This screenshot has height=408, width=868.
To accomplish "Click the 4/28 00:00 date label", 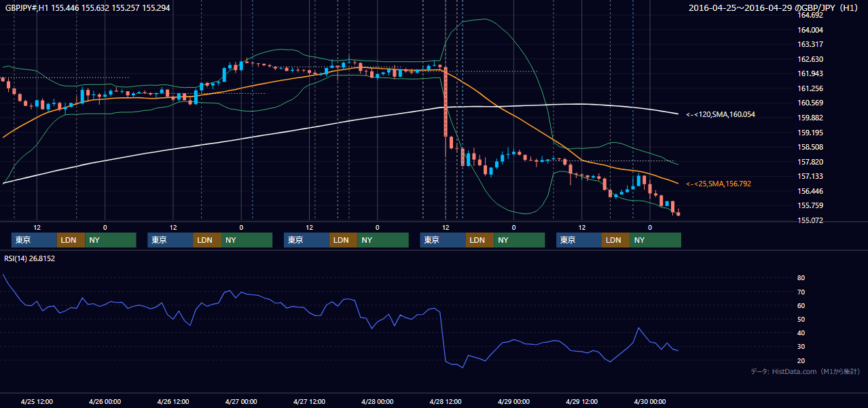I will coord(377,401).
